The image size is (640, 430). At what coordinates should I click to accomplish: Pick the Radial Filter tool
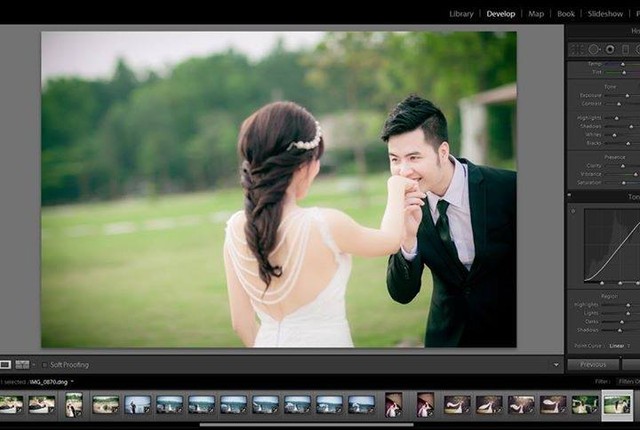(637, 49)
